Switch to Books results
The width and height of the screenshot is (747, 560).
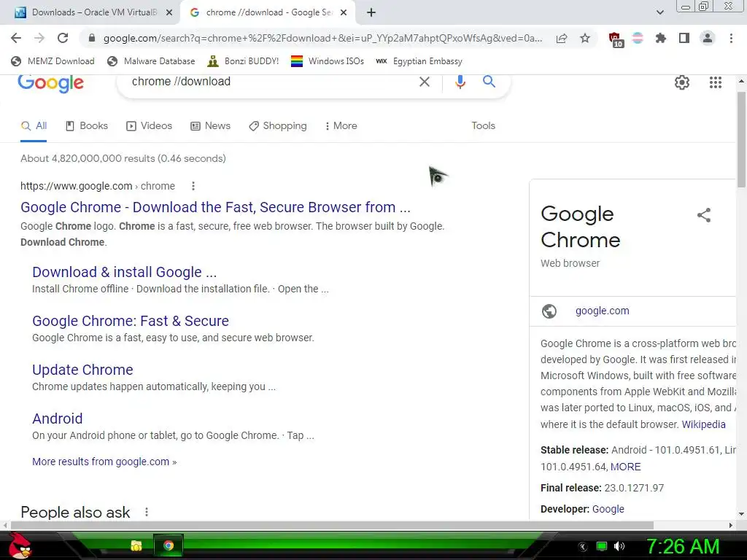click(x=87, y=125)
